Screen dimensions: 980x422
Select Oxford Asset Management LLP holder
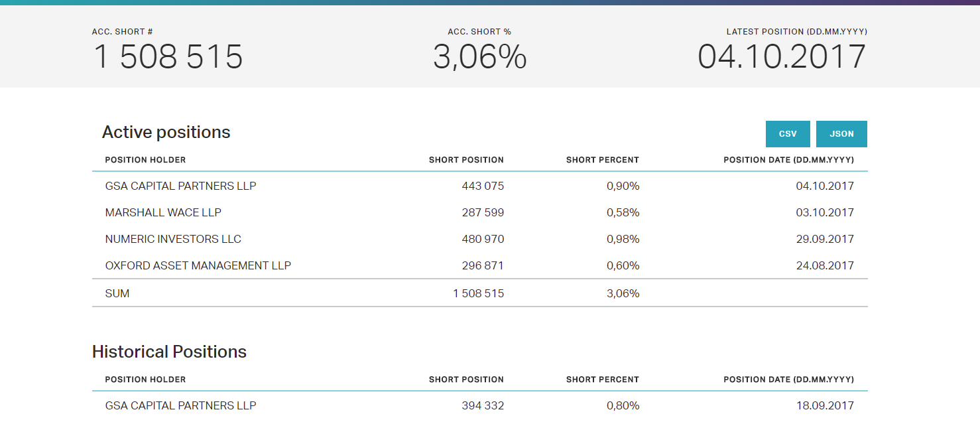198,266
